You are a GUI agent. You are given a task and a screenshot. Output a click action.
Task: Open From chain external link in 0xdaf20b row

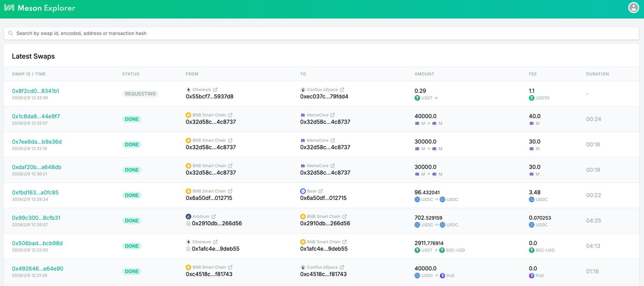230,166
